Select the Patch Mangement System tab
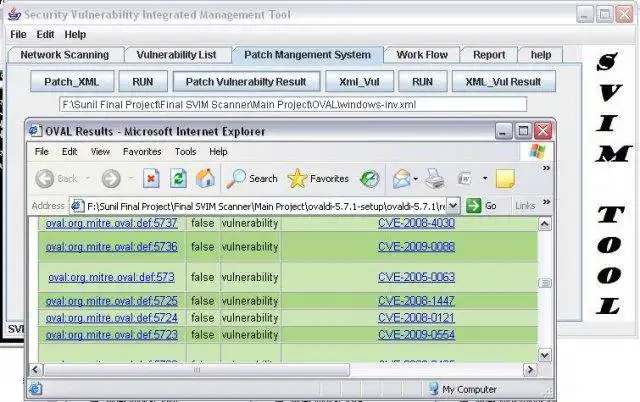The width and height of the screenshot is (640, 402). [x=307, y=55]
